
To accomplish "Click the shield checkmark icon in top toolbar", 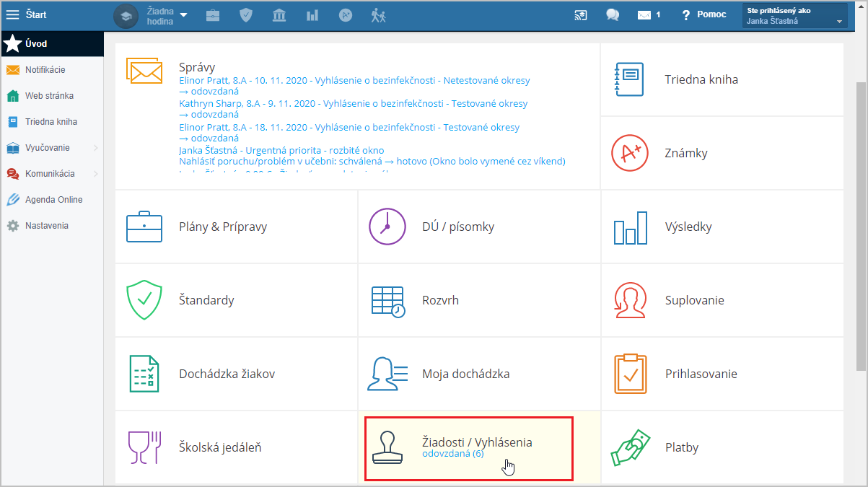I will [246, 15].
